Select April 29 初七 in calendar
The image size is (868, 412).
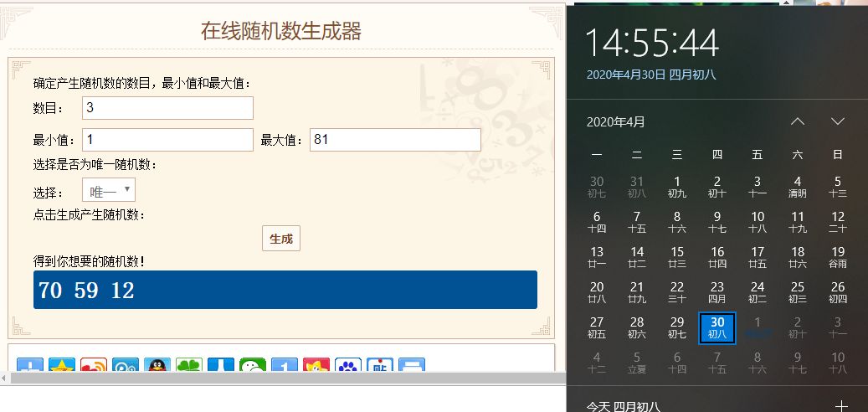pos(677,327)
